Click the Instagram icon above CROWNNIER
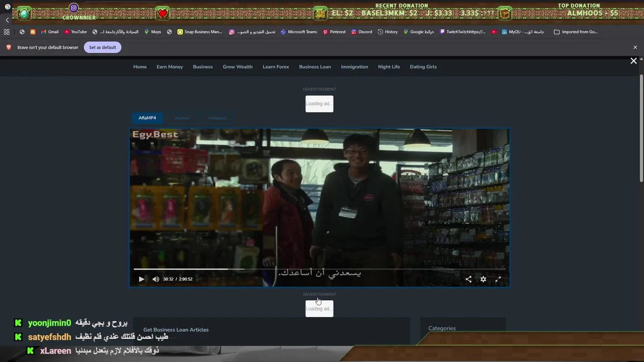Viewport: 644px width, 362px height. pos(73,8)
